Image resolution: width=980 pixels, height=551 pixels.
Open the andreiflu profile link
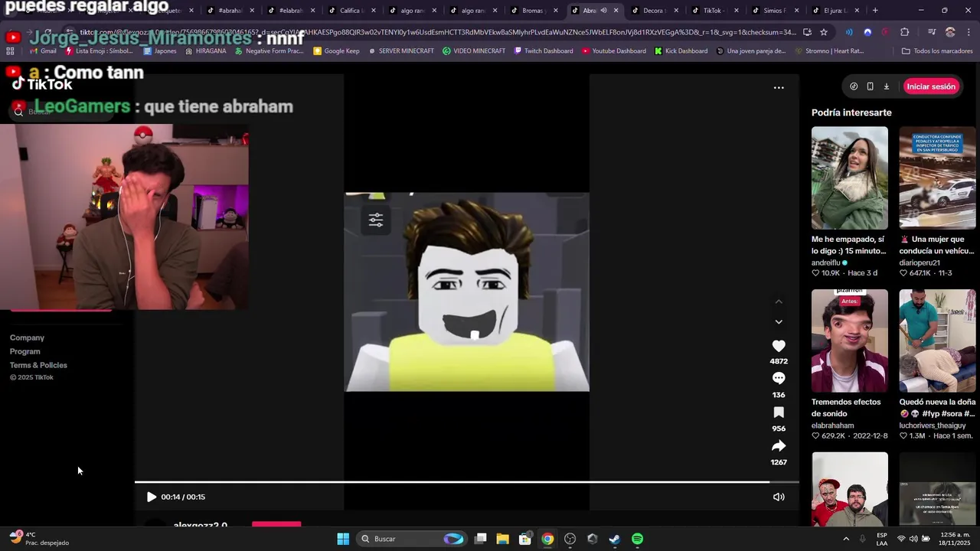(826, 262)
